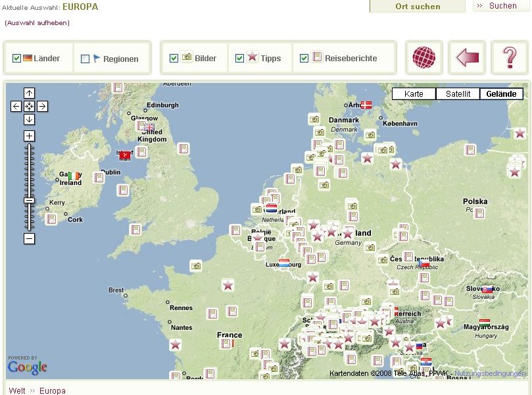Image resolution: width=532 pixels, height=395 pixels.
Task: Switch map to Karte view
Action: tap(414, 94)
